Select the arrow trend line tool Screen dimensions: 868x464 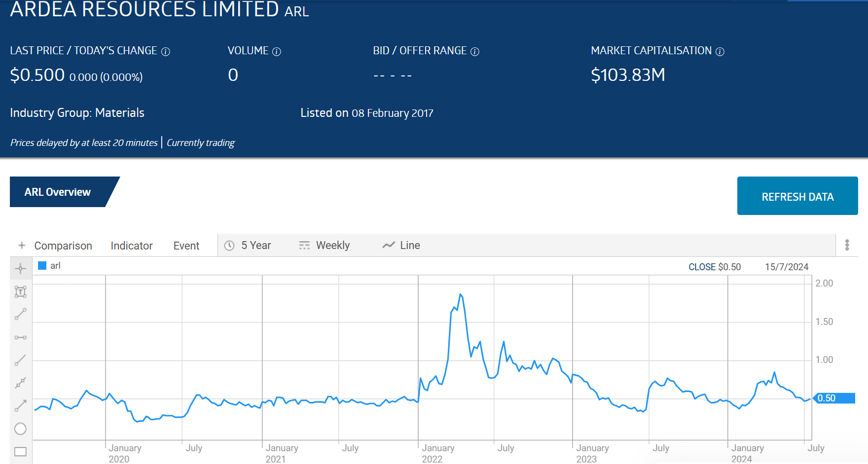[x=20, y=406]
